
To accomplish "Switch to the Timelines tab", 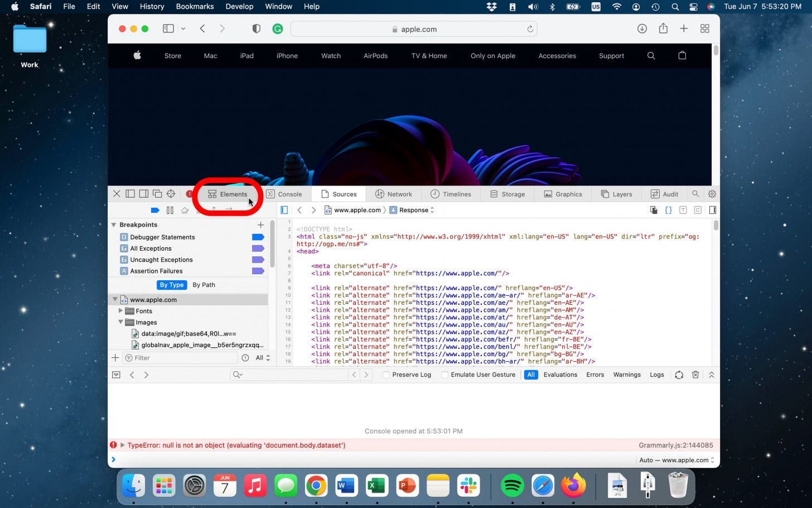I will [451, 194].
